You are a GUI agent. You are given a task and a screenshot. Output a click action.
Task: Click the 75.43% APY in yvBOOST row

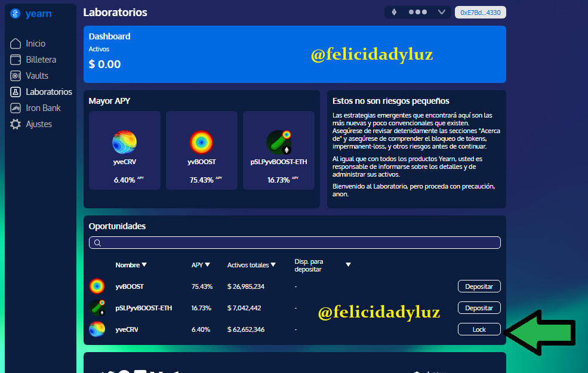[202, 286]
